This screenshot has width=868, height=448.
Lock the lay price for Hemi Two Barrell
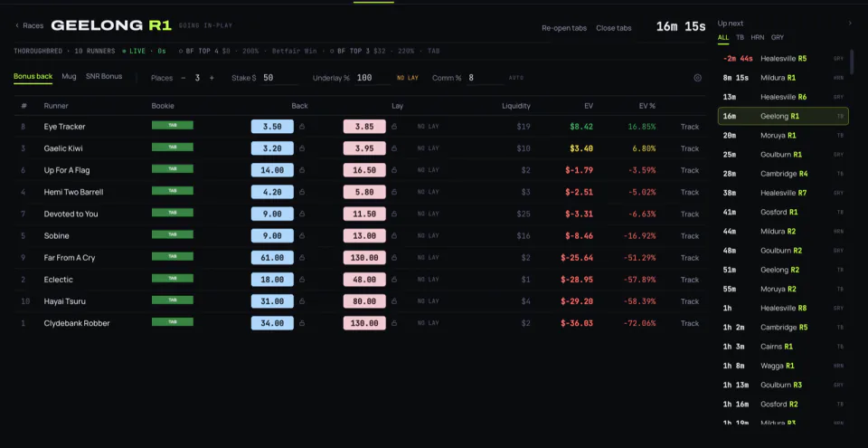[x=393, y=192]
